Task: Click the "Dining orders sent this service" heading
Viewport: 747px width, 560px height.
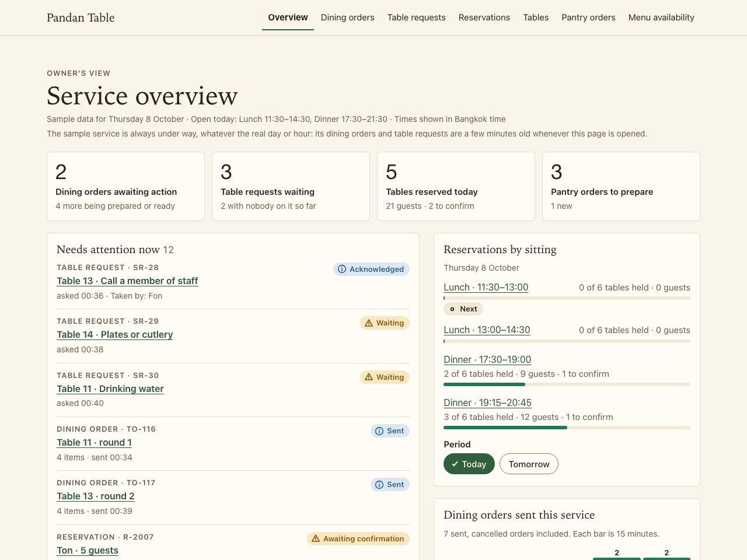Action: 519,515
